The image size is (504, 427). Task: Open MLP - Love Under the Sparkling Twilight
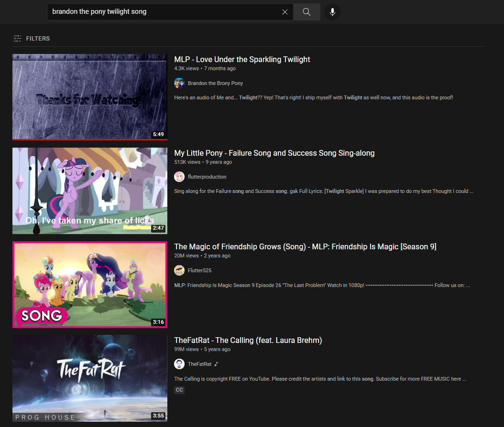[242, 60]
